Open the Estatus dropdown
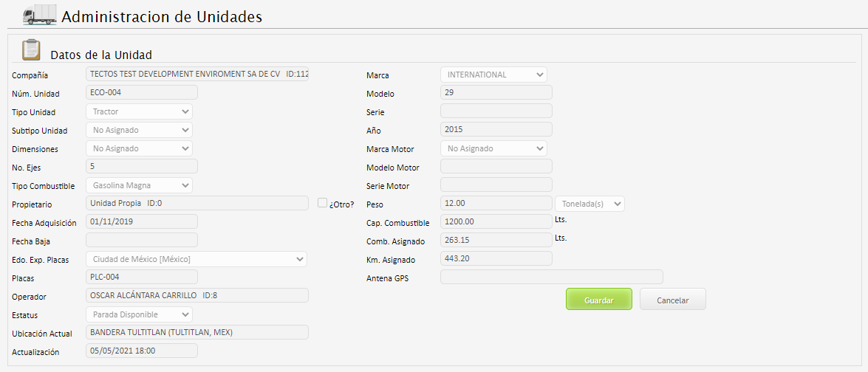This screenshot has width=868, height=372. point(139,314)
